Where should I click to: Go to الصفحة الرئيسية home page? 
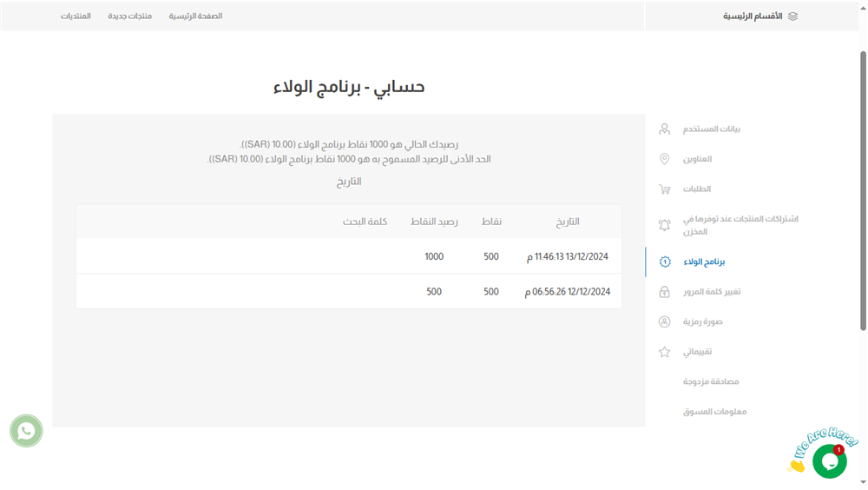[195, 16]
